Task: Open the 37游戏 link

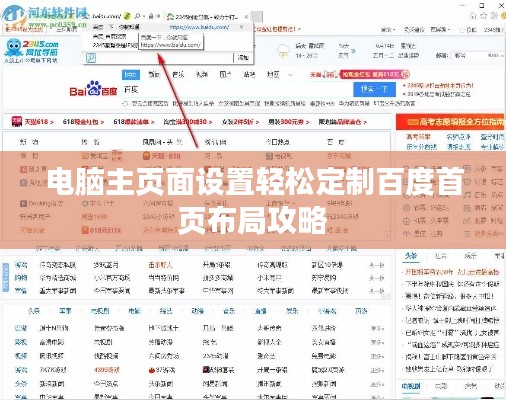Action: (162, 370)
